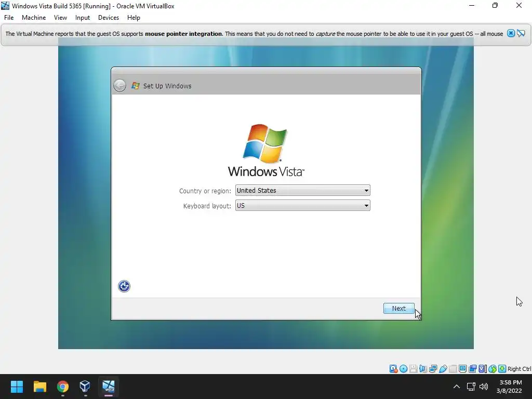The width and height of the screenshot is (532, 399).
Task: Click the optical disk status icon
Action: (403, 369)
